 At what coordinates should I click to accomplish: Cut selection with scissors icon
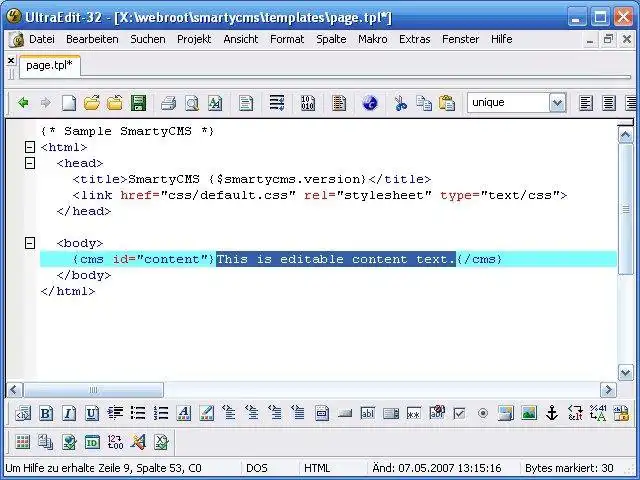tap(401, 103)
